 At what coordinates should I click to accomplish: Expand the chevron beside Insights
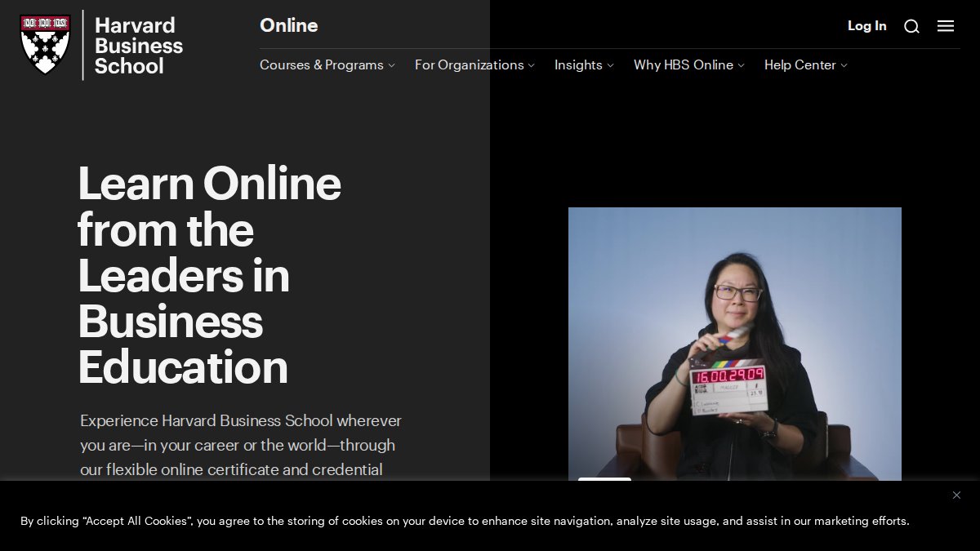point(610,65)
